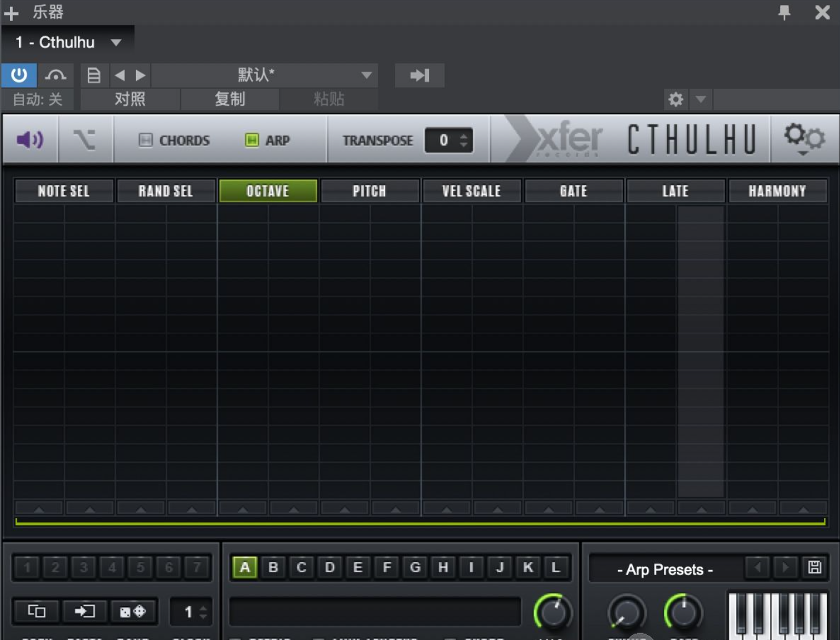Click the 对照 compare button
The image size is (840, 640).
[x=130, y=99]
